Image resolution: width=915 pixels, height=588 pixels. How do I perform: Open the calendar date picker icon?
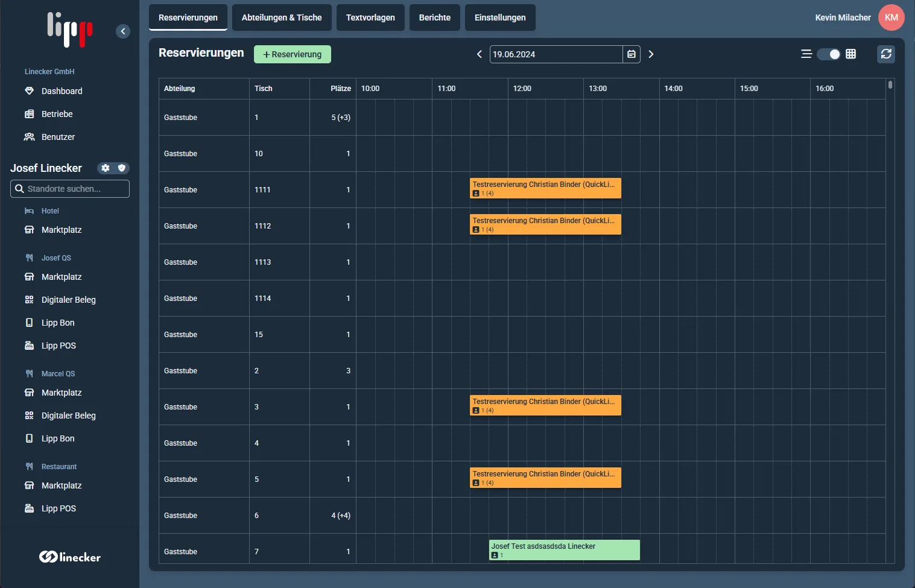click(x=632, y=54)
